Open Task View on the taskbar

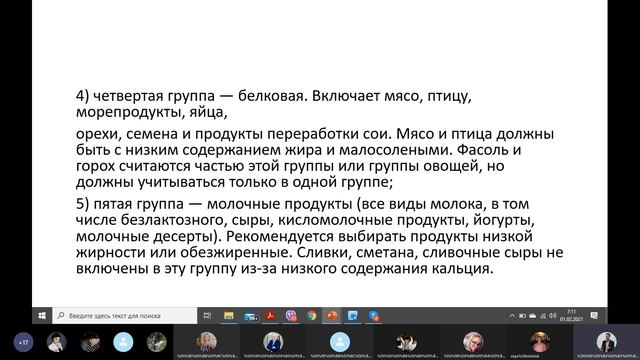click(x=207, y=316)
